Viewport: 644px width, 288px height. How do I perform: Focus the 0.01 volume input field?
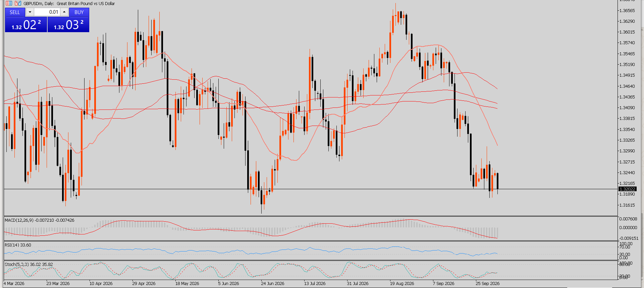(47, 12)
